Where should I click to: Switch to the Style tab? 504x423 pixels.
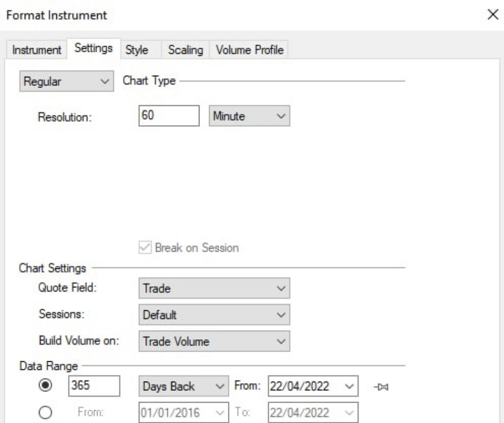point(136,50)
